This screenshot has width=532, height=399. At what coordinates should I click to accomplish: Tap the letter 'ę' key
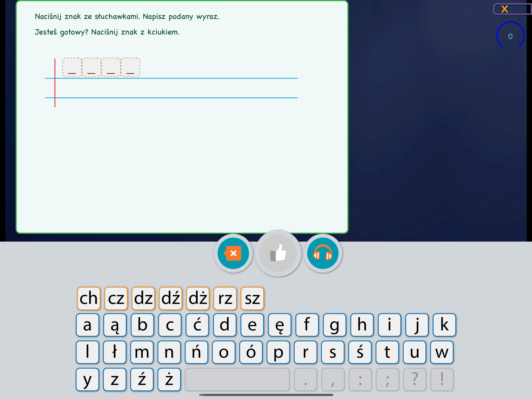coord(279,325)
